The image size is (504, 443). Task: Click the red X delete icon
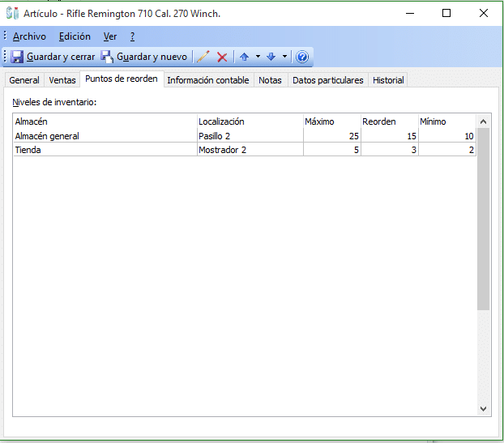[222, 58]
